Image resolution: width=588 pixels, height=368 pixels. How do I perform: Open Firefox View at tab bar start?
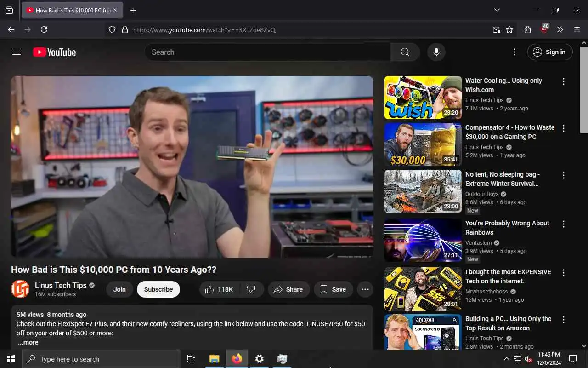point(9,10)
